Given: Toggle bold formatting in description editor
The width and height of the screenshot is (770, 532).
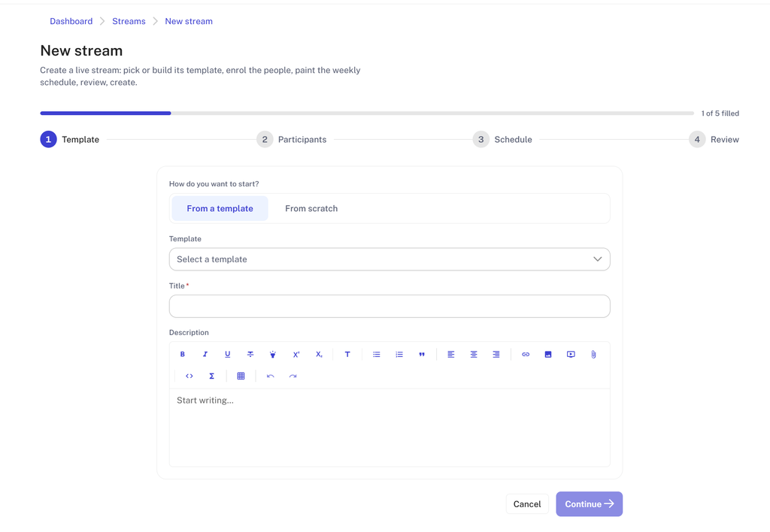Looking at the screenshot, I should pyautogui.click(x=182, y=355).
